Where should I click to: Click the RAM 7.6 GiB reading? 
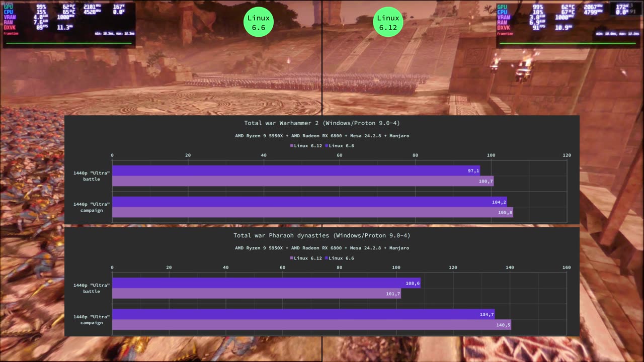click(x=41, y=22)
